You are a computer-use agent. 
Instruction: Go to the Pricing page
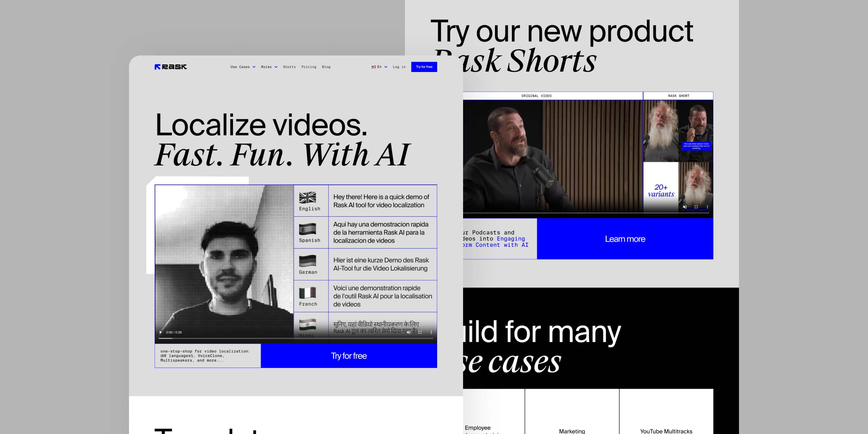(x=309, y=67)
